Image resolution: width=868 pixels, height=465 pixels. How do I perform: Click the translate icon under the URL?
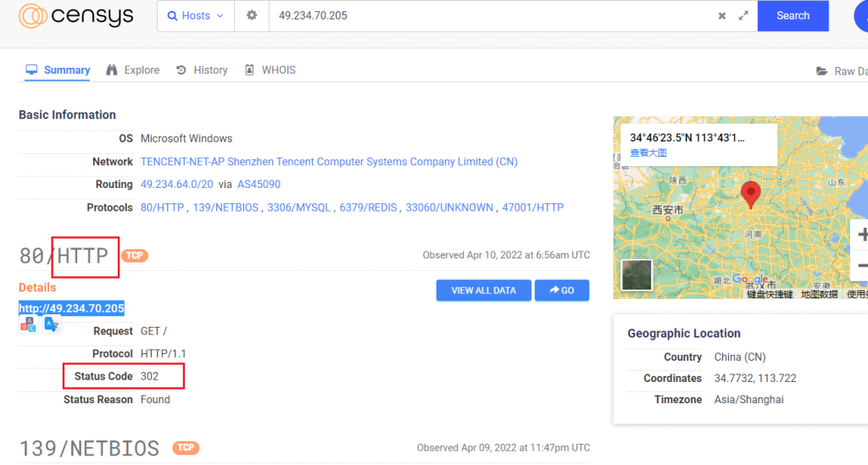point(52,324)
